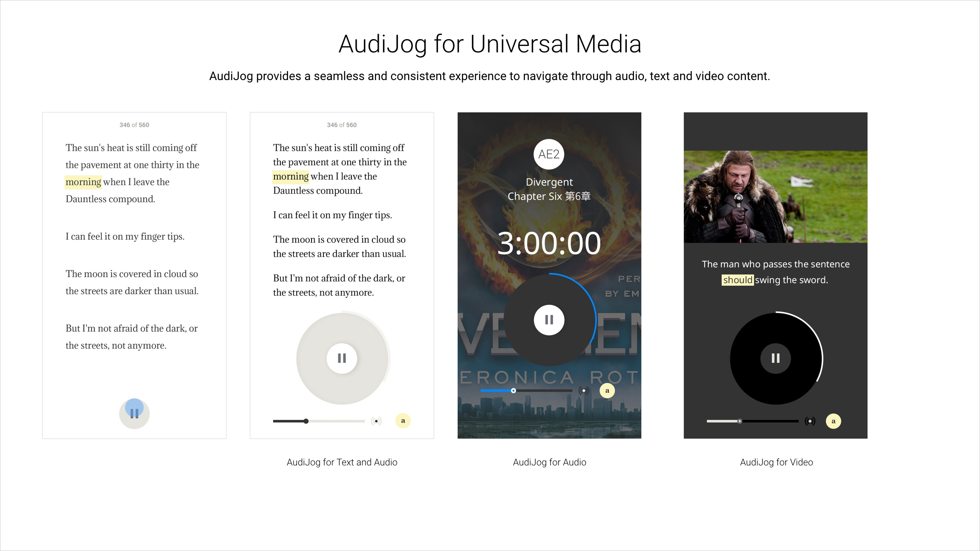Click the 3:00:00 timer display
The image size is (980, 551).
pos(549,244)
